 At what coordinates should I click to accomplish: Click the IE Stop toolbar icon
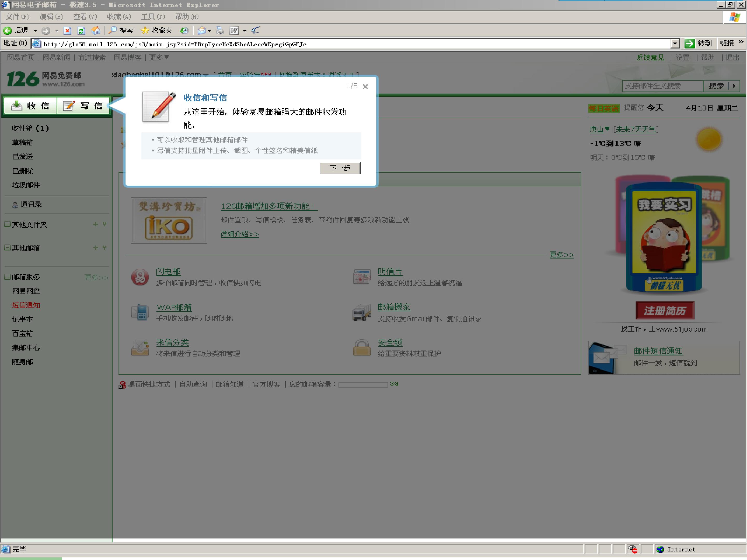point(67,31)
